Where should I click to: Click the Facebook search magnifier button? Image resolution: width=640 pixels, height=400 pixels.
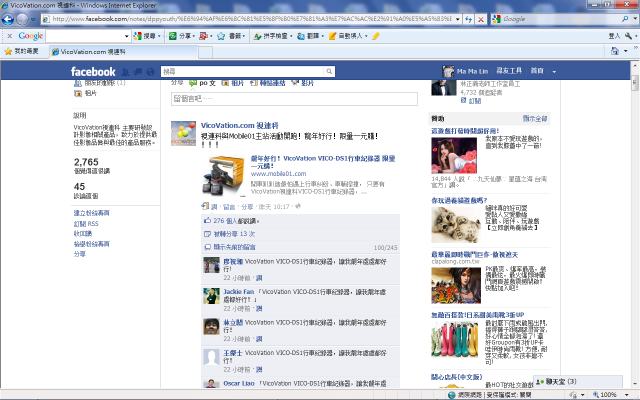pyautogui.click(x=329, y=71)
